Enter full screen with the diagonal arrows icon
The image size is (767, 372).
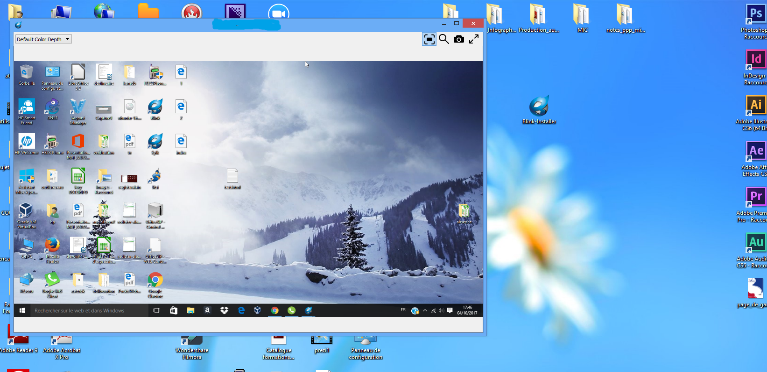[x=474, y=39]
